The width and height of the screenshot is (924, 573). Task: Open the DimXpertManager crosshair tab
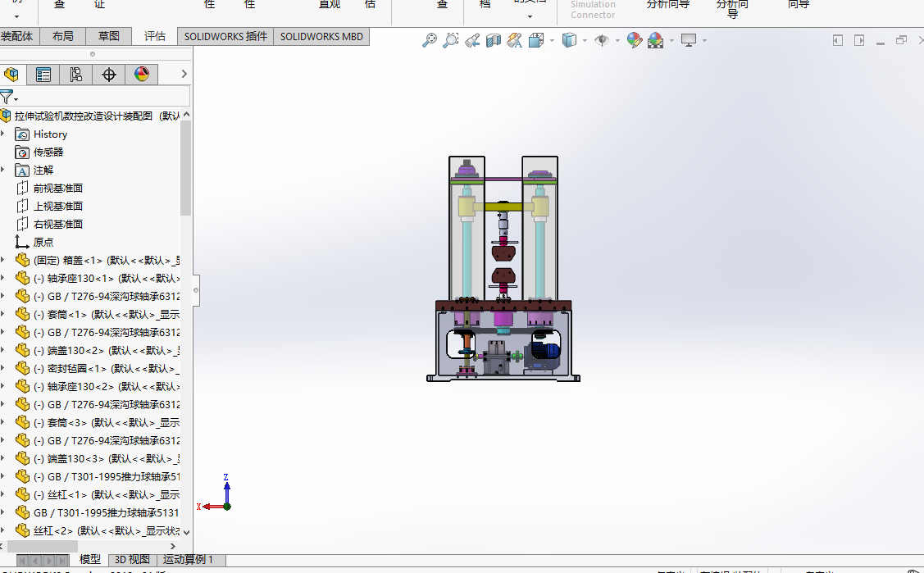pyautogui.click(x=108, y=75)
